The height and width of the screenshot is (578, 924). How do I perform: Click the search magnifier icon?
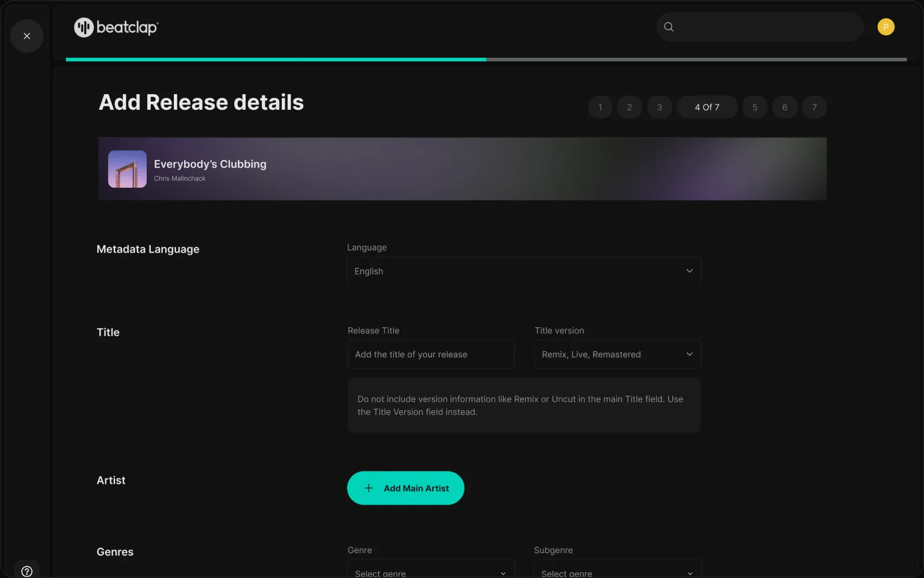click(x=669, y=27)
